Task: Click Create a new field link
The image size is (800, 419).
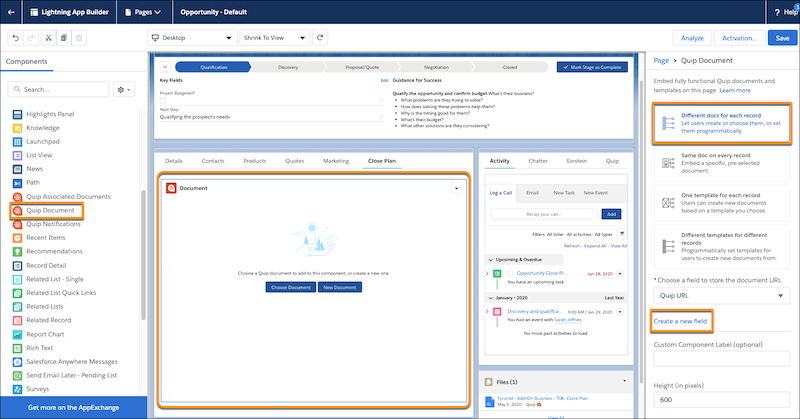Action: tap(681, 321)
